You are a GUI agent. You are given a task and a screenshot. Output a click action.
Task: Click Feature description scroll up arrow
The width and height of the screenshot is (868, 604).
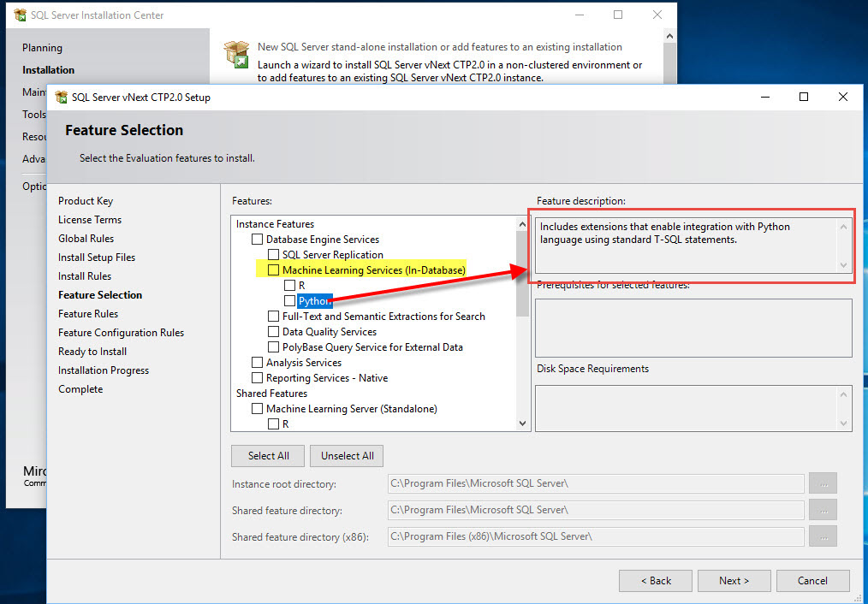pos(843,227)
